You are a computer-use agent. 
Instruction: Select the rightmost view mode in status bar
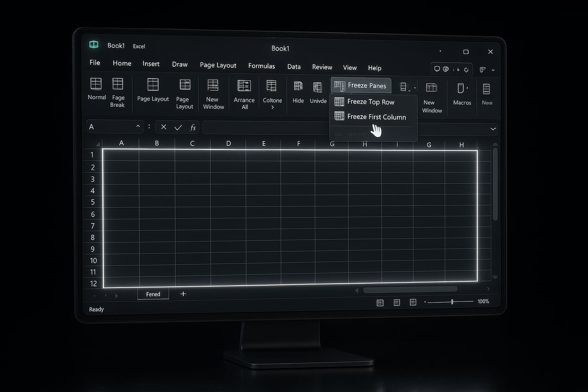point(413,302)
